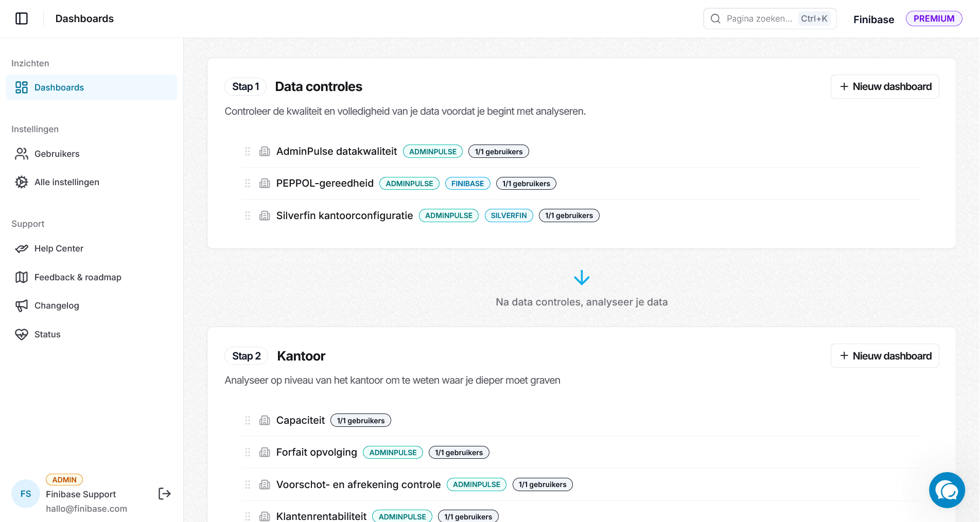Image resolution: width=980 pixels, height=522 pixels.
Task: Open Status via the heart icon
Action: (21, 334)
